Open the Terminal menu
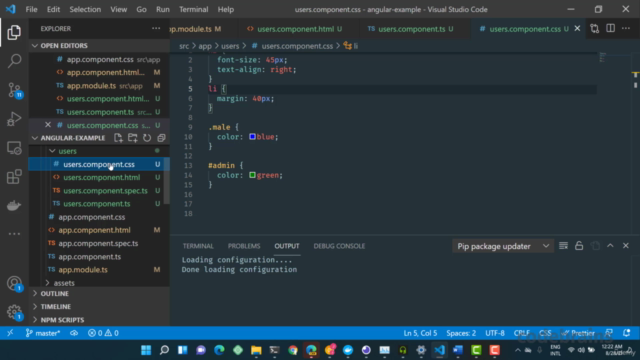The width and height of the screenshot is (640, 360). (x=193, y=9)
